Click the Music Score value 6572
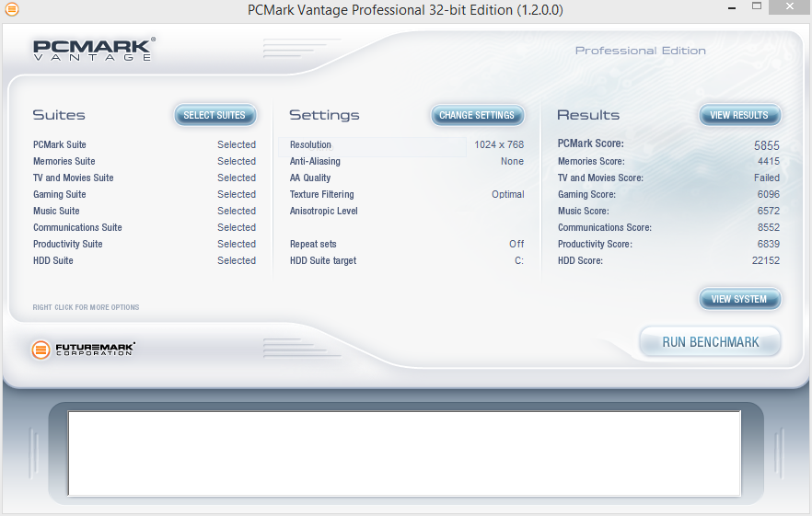Viewport: 812px width, 516px height. click(x=769, y=212)
